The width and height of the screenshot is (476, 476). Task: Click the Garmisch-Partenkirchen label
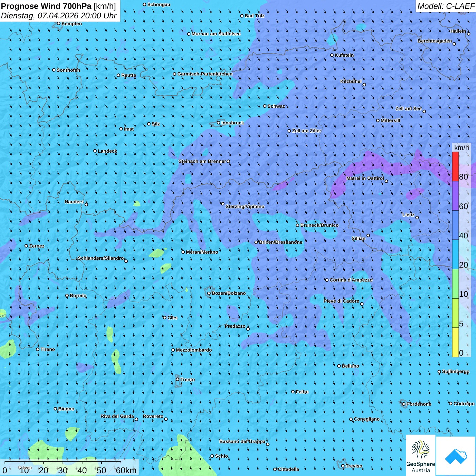click(205, 74)
